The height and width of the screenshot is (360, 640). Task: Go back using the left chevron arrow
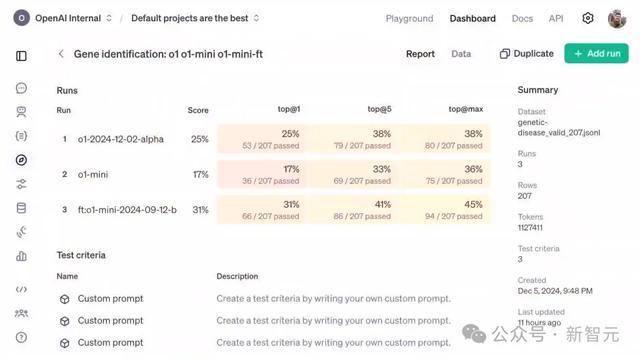61,54
